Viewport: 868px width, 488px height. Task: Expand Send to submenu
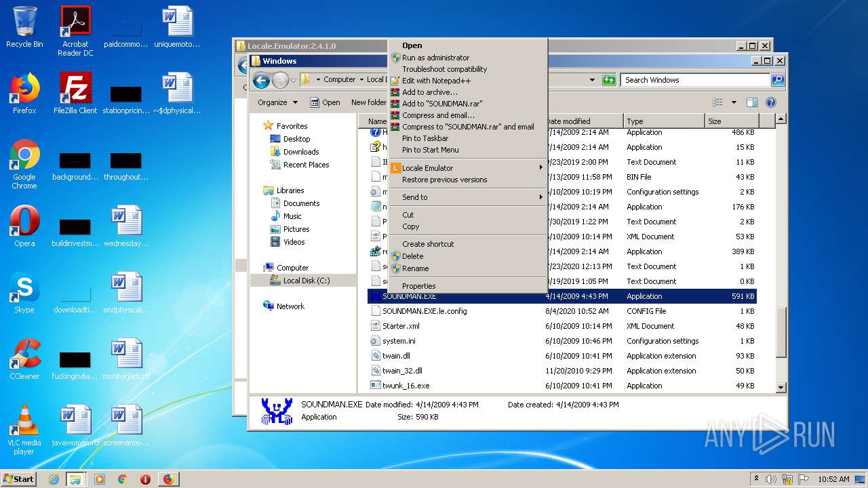click(467, 197)
